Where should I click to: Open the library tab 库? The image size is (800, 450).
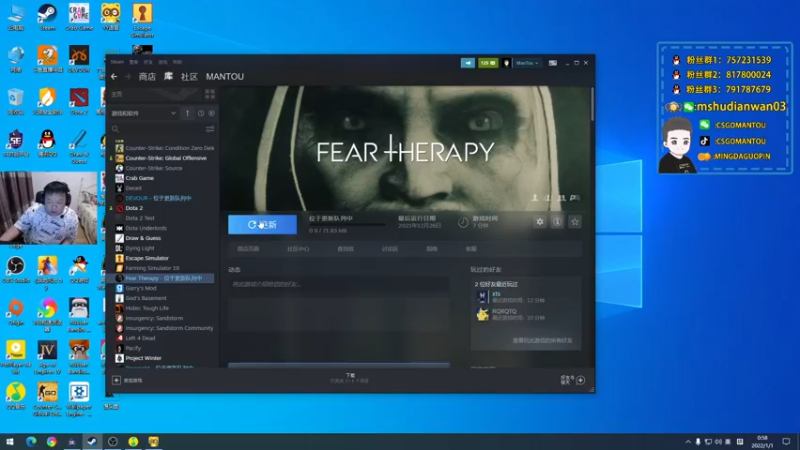click(x=168, y=77)
